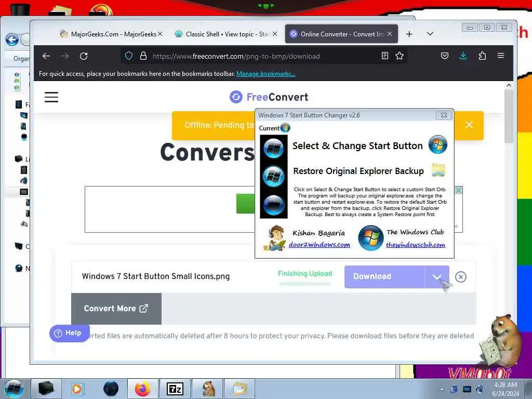Click the Finishing Upload progress bar
This screenshot has width=532, height=399.
pyautogui.click(x=304, y=284)
